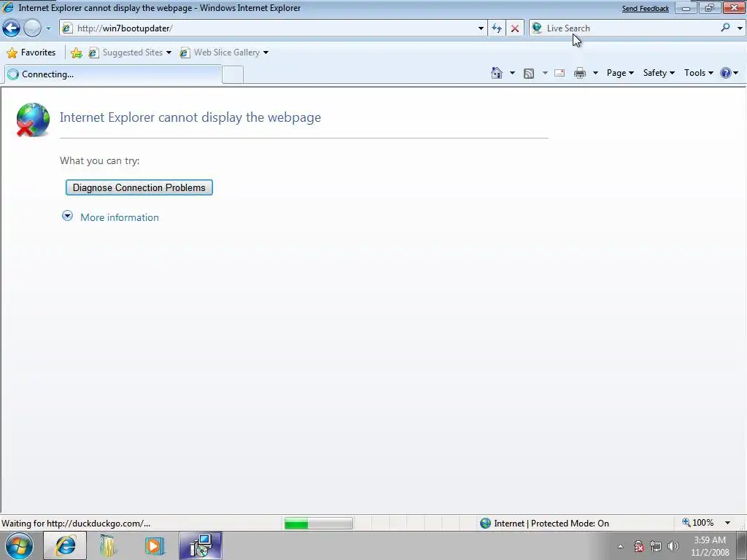The image size is (747, 560).
Task: Open the Windows Start menu
Action: click(x=19, y=545)
